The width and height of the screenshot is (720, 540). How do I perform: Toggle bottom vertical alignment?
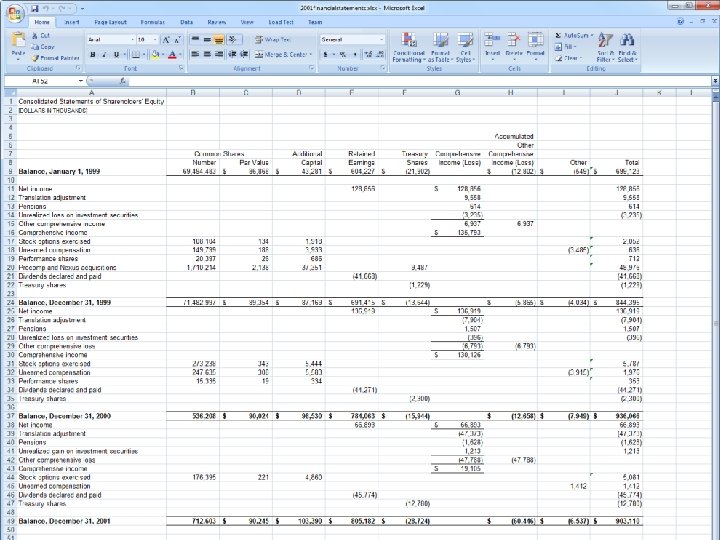219,40
